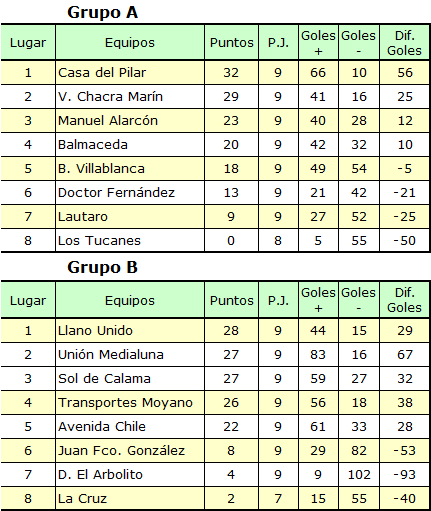Click La Cruz team name
Viewport: 431px width, 511px height.
[82, 498]
